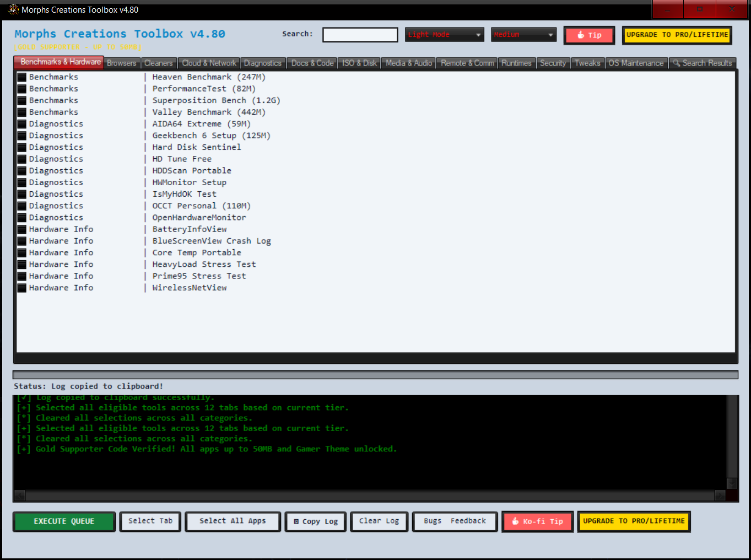
Task: Click the EXECUTE QUEUE button
Action: click(x=64, y=521)
